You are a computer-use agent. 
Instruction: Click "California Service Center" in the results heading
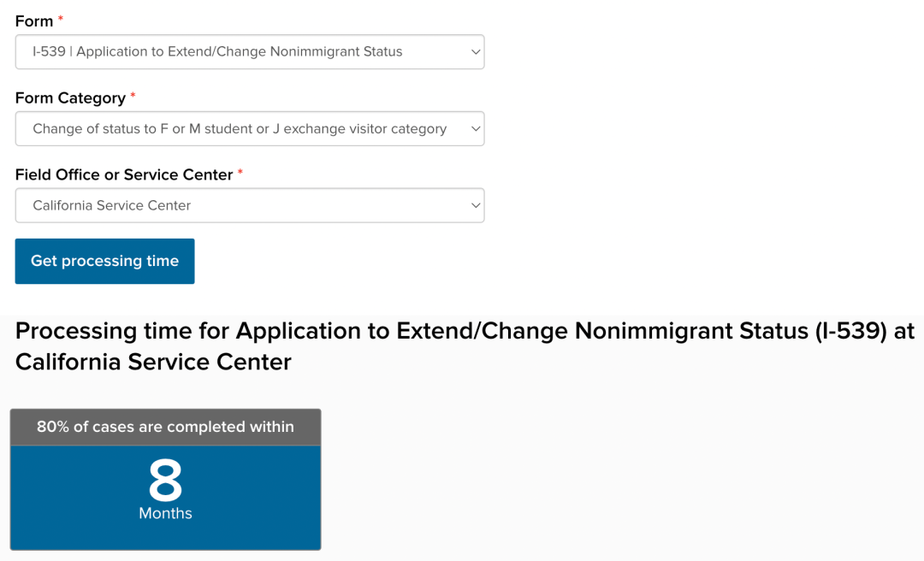[x=153, y=363]
